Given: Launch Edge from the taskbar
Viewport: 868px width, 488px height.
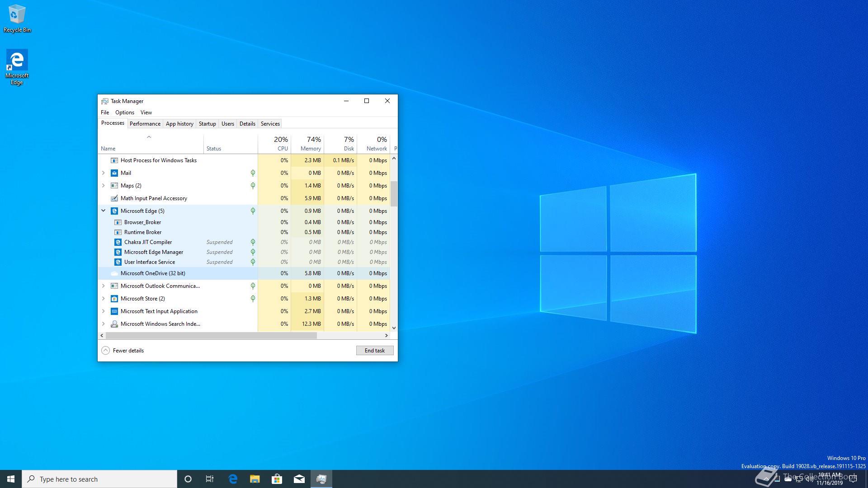Looking at the screenshot, I should 233,479.
